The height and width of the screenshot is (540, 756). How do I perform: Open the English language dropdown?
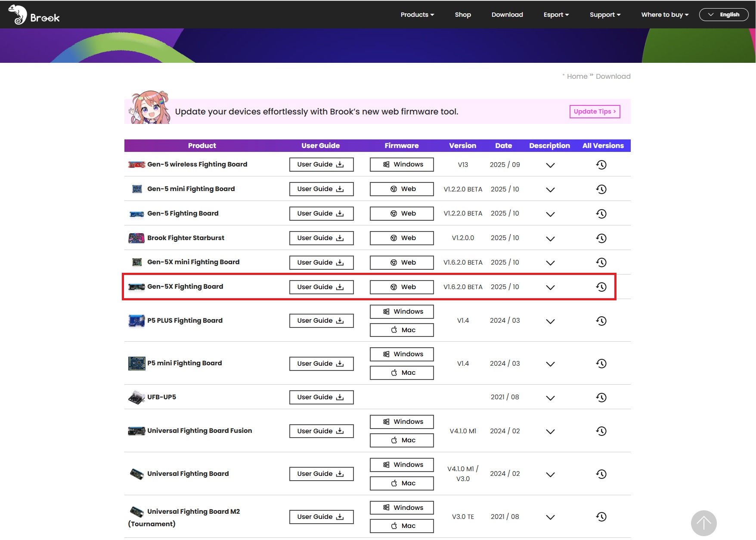click(724, 15)
